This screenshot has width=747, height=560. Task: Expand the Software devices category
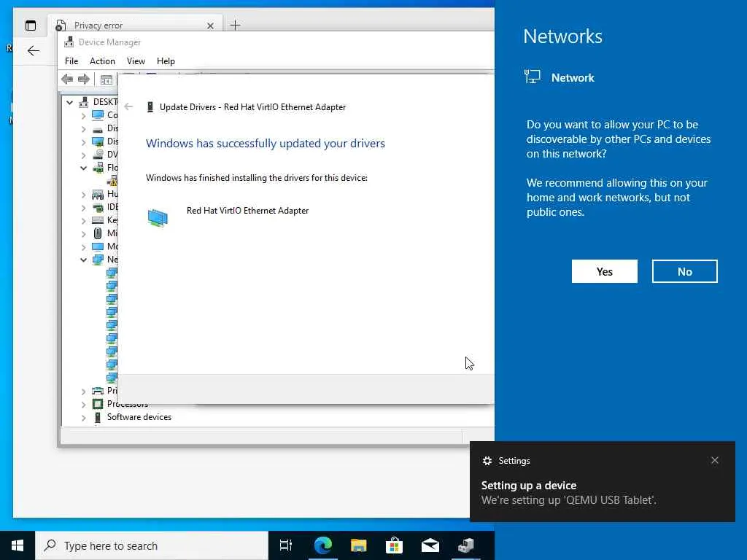pyautogui.click(x=83, y=418)
